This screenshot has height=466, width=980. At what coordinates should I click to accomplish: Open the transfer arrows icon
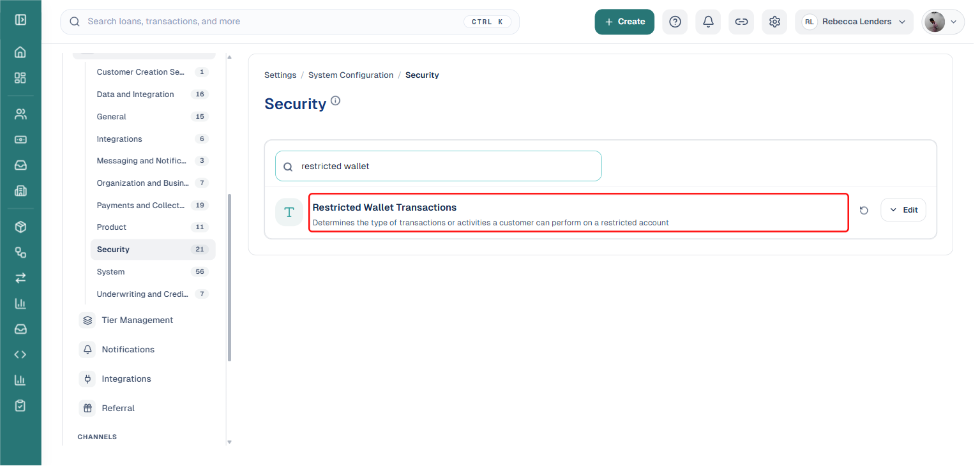(x=20, y=278)
